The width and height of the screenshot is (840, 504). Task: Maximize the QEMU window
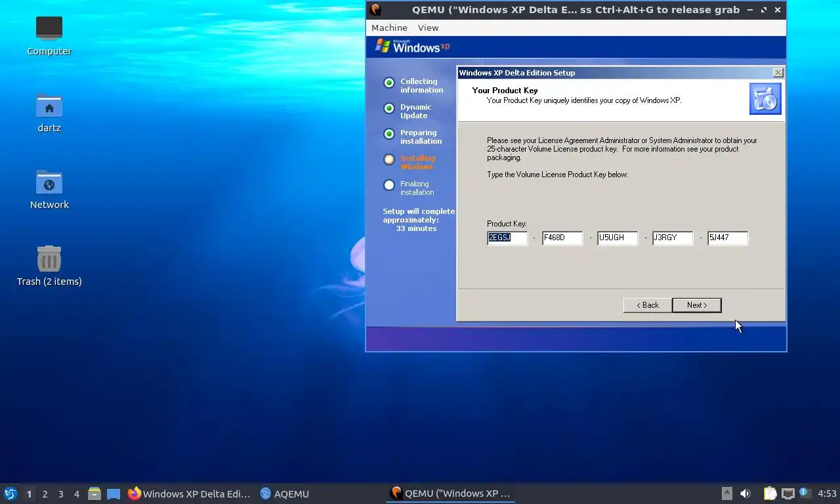[764, 10]
